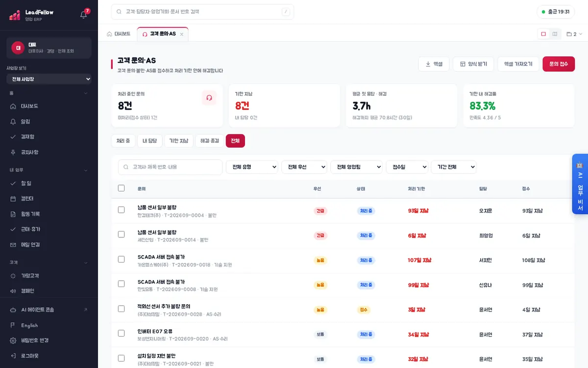588x368 pixels.
Task: Open the 전체 유형 filter dropdown
Action: tap(252, 167)
